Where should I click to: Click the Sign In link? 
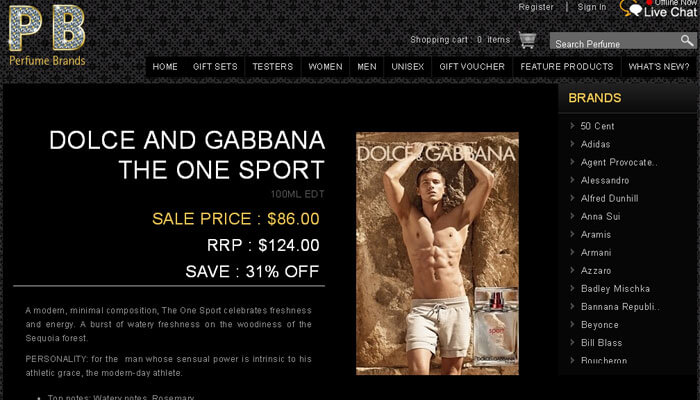click(x=592, y=7)
